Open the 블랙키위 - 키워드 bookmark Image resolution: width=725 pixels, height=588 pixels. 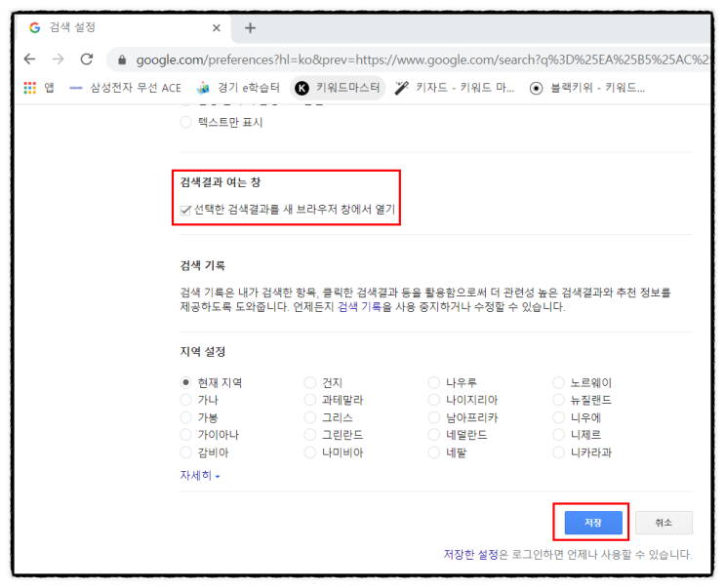[587, 88]
